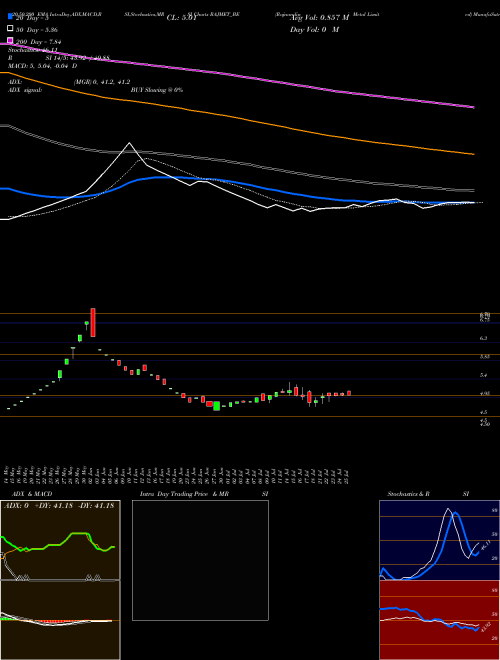Open the empty intraday trading price chart box

[x=200, y=560]
